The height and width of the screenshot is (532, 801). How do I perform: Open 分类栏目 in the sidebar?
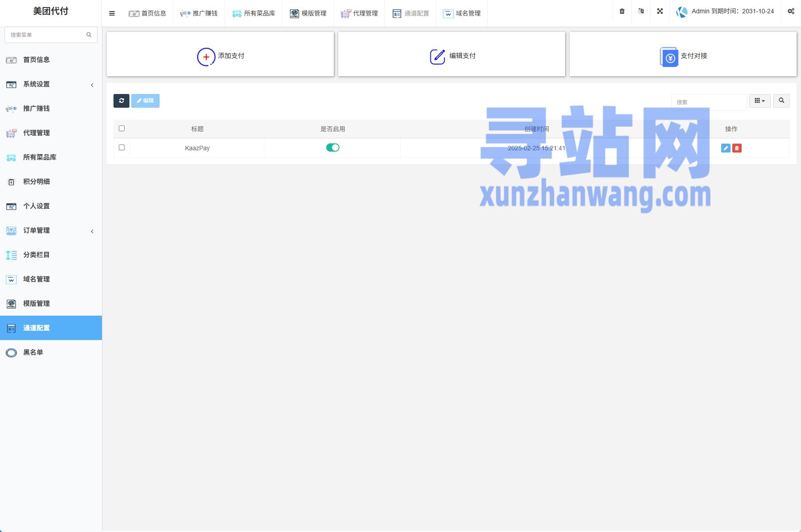pos(51,255)
